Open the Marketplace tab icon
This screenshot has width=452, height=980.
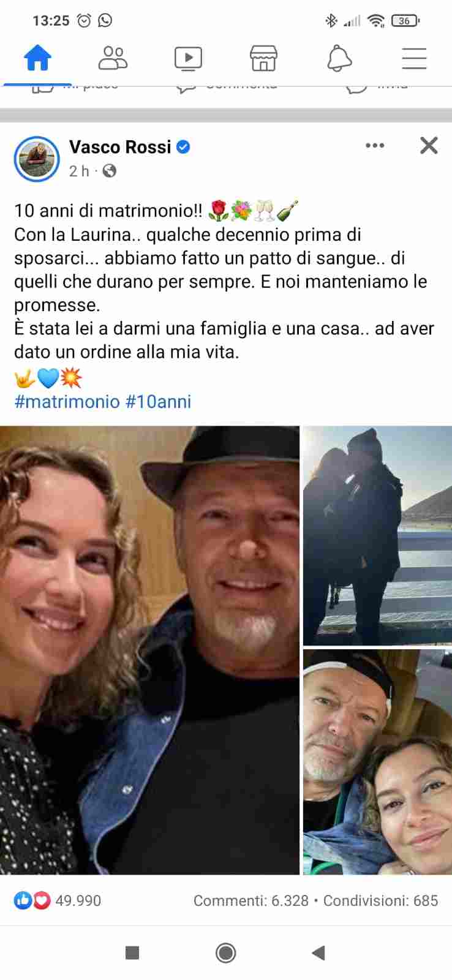click(263, 59)
